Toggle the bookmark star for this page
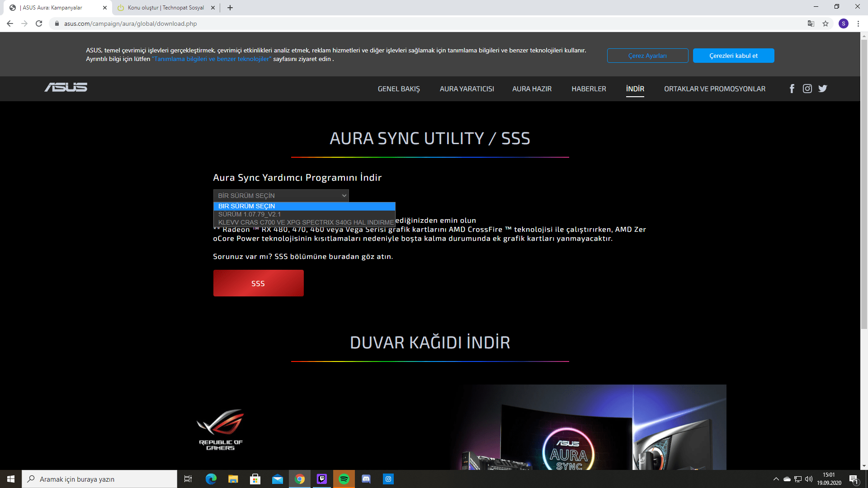 826,23
